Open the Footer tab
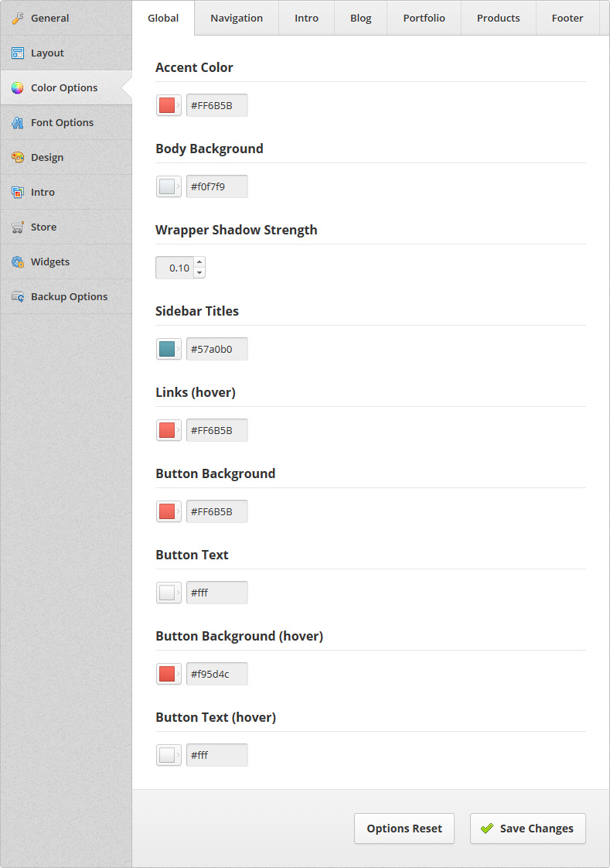610x868 pixels. [567, 19]
